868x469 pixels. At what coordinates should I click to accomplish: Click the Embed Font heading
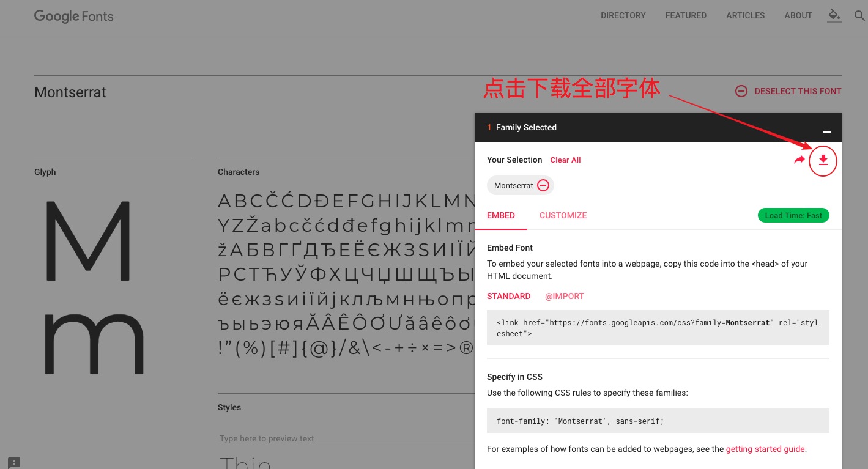pyautogui.click(x=510, y=248)
